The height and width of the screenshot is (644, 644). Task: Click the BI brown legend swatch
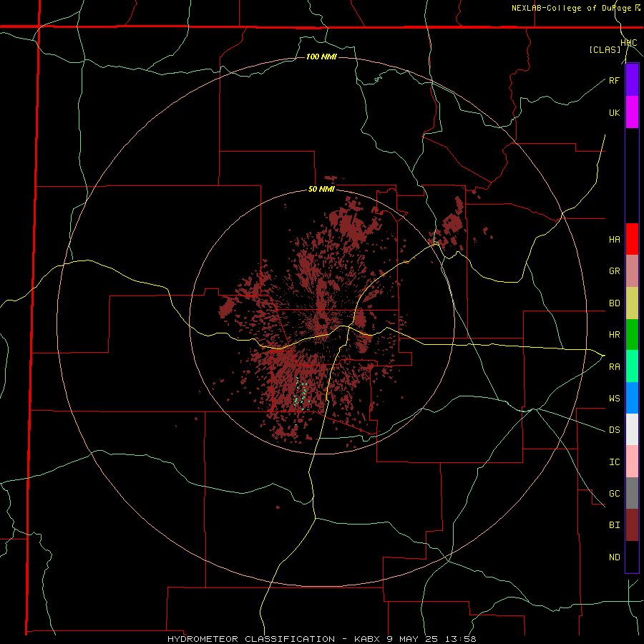(632, 525)
